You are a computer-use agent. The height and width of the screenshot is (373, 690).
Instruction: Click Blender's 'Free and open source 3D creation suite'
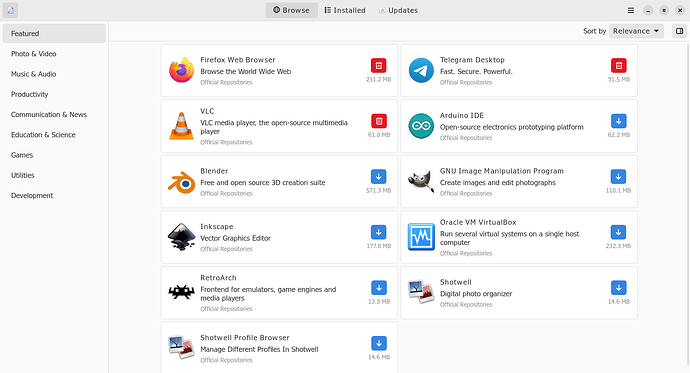pyautogui.click(x=263, y=183)
